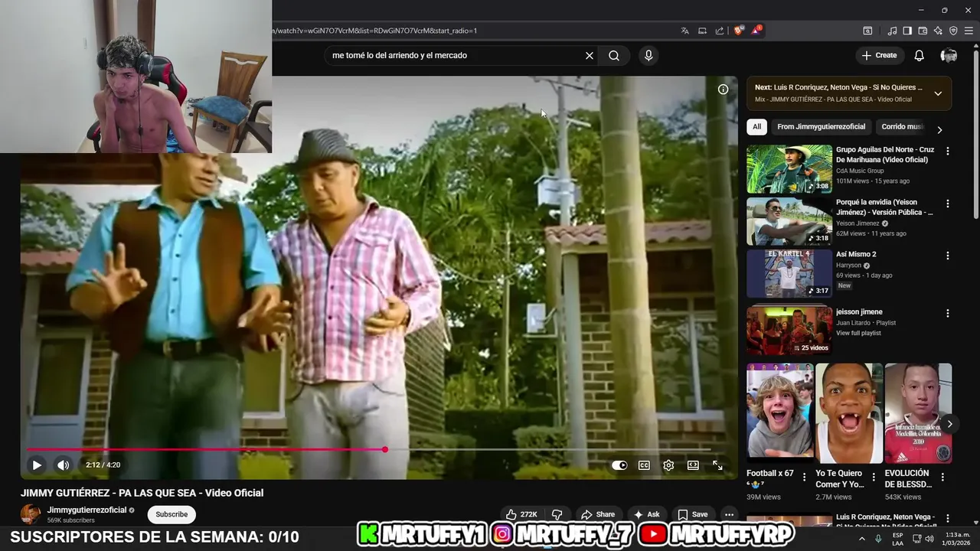Open Brave VPN shield icon
The width and height of the screenshot is (980, 551).
[953, 31]
